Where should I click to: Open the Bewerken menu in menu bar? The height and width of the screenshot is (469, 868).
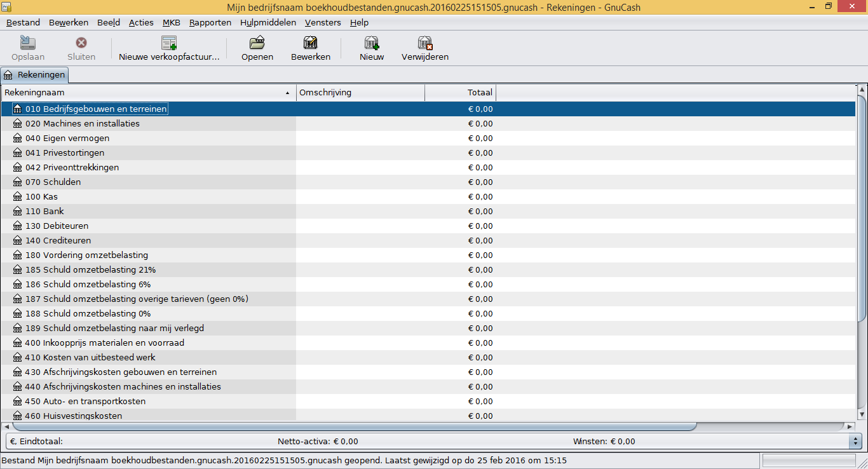69,22
